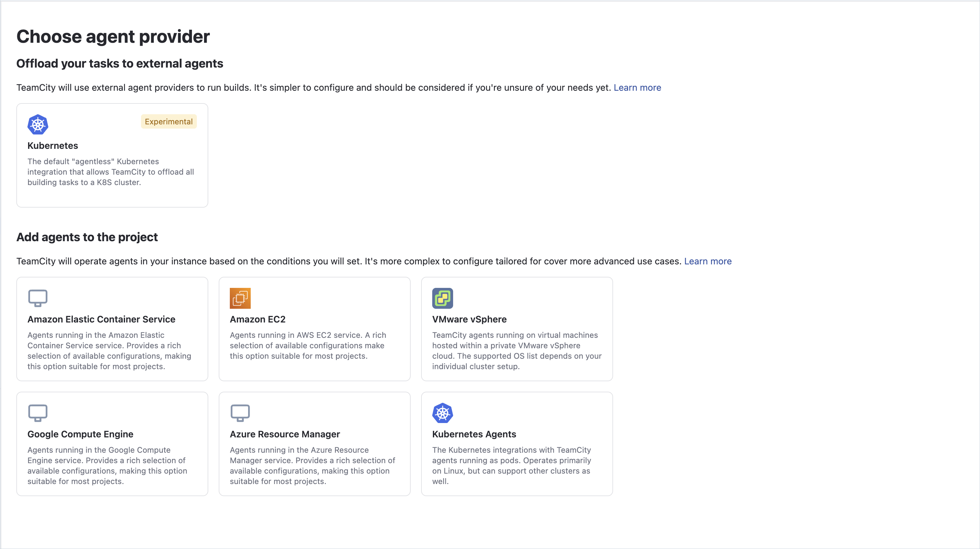Click the Amazon Elastic Container Service monitor icon
The width and height of the screenshot is (980, 549).
(x=38, y=298)
